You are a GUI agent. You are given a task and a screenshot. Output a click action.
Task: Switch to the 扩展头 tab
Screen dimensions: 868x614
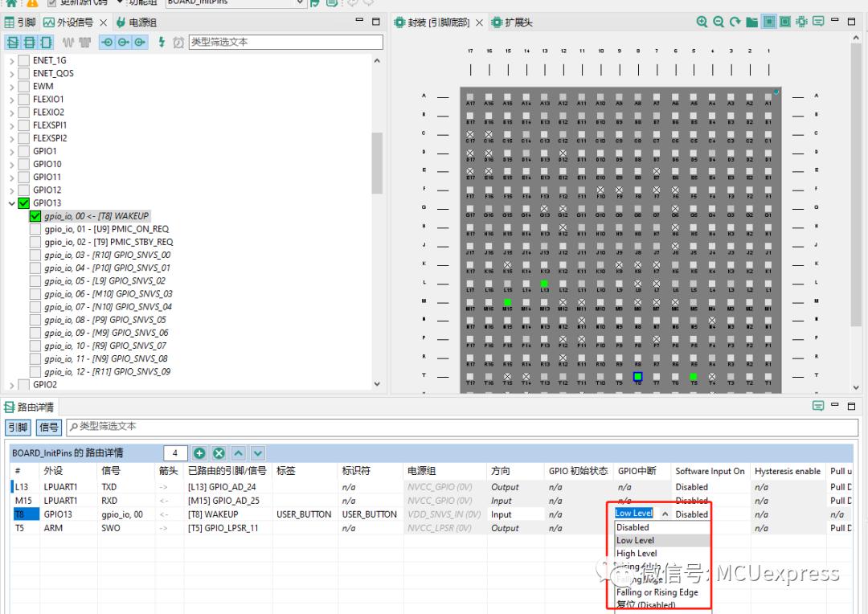512,23
